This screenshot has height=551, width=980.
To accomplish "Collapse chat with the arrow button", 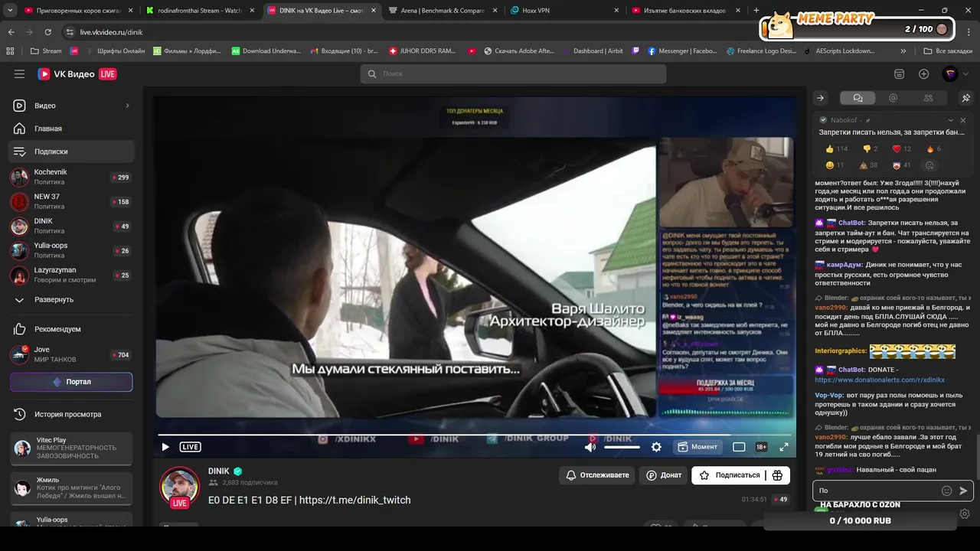I will tap(820, 98).
